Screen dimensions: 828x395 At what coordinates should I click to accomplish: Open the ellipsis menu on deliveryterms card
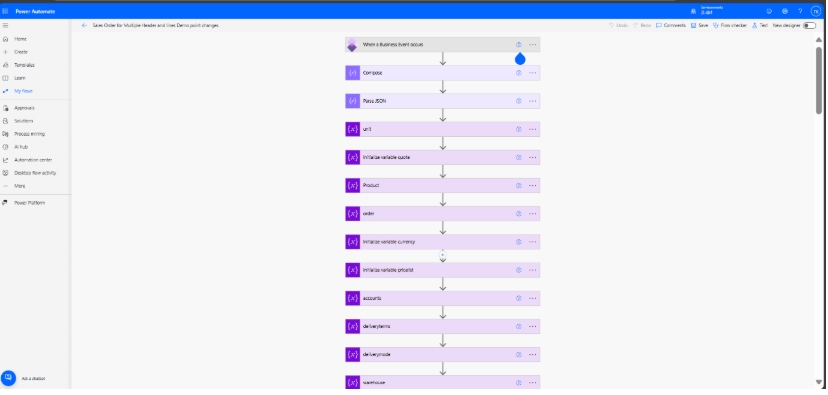click(x=532, y=326)
